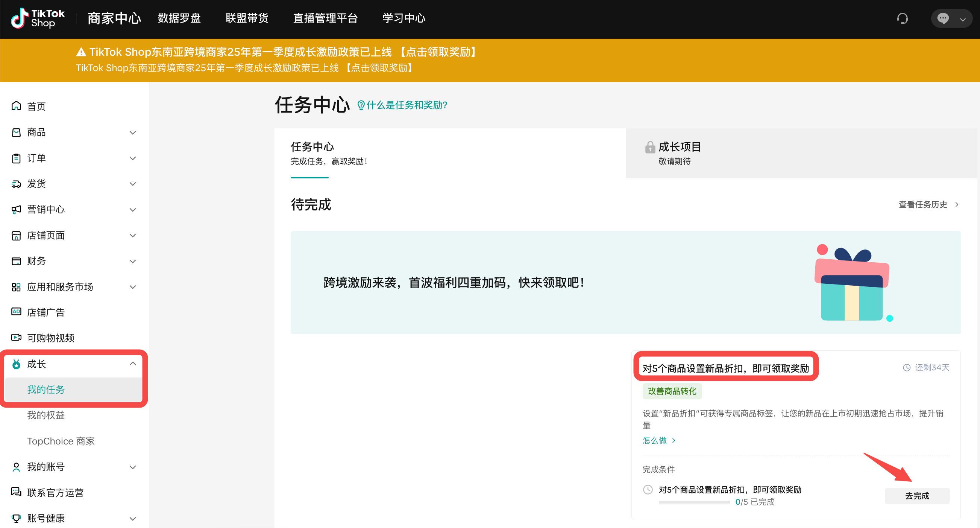Switch to the 成长项目 tab
This screenshot has width=980, height=528.
[680, 153]
